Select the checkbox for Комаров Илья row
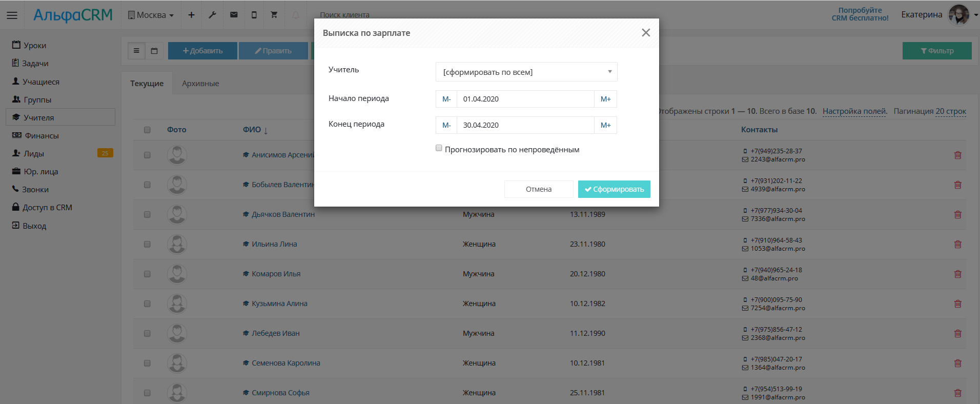Screen dimensions: 980x404 coord(147,274)
